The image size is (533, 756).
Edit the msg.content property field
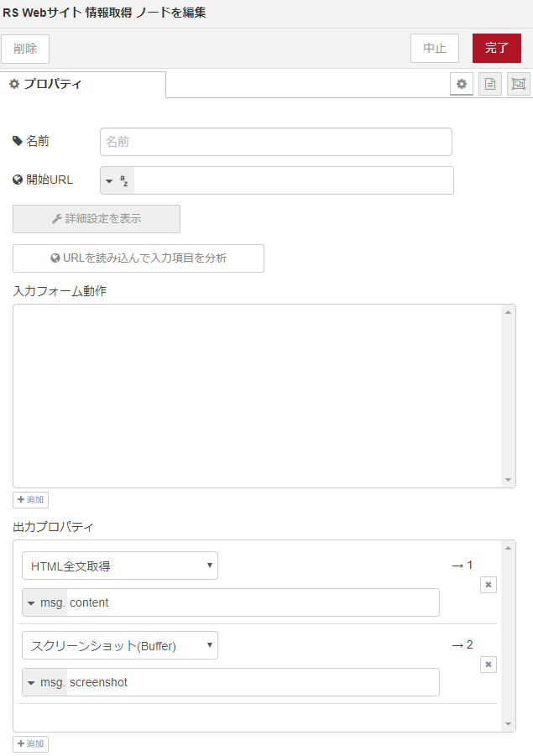(x=253, y=602)
